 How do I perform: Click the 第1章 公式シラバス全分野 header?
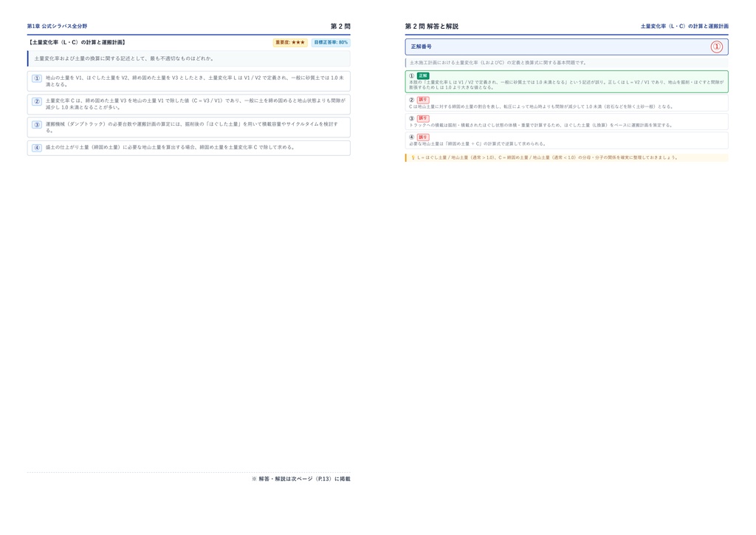click(x=57, y=26)
